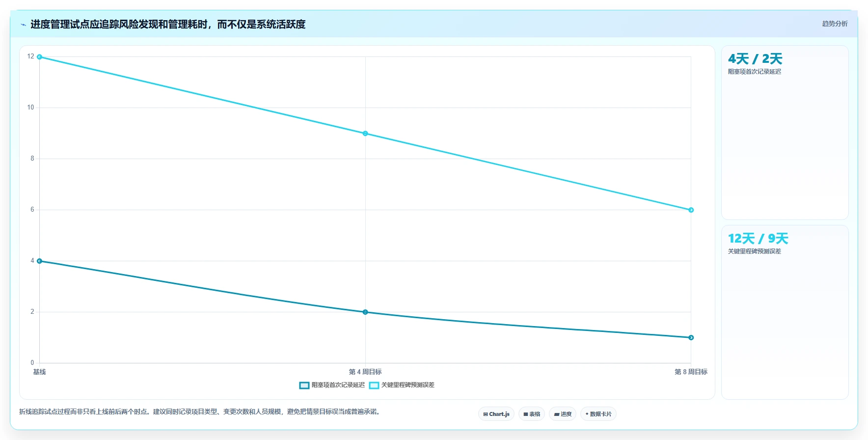Click the y-axis tick label 2
This screenshot has width=868, height=440.
click(32, 312)
